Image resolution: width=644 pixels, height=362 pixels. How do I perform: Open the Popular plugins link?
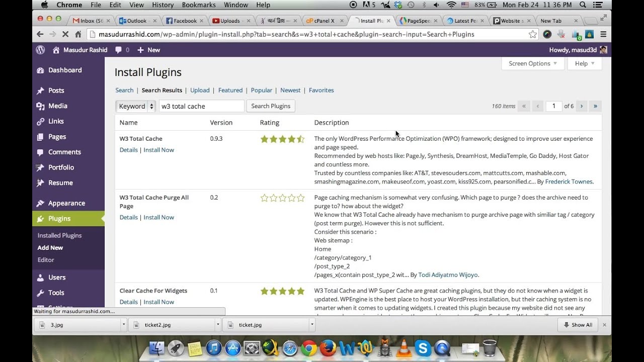point(261,90)
